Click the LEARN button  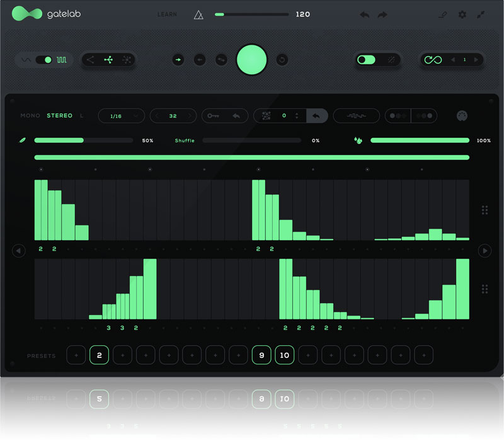[167, 14]
